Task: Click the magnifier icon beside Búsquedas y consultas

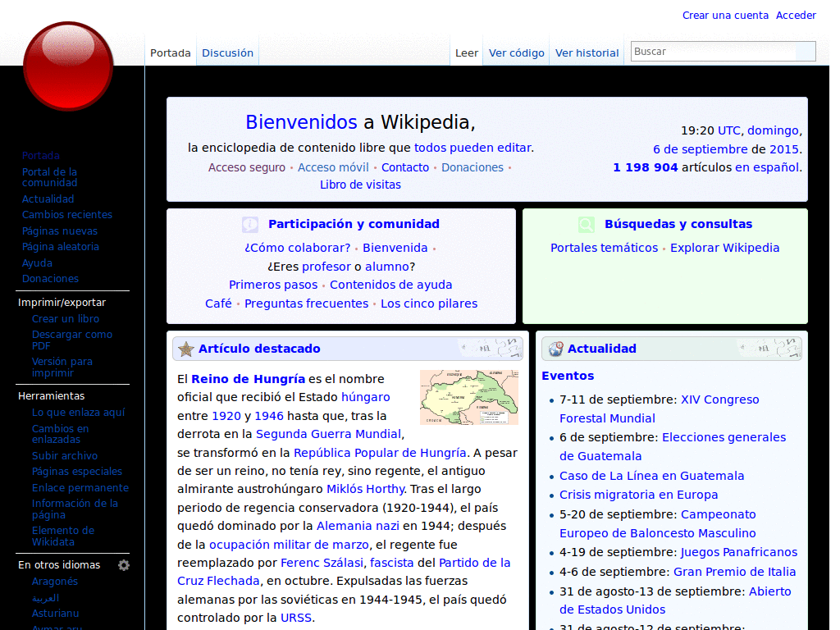Action: pos(587,225)
